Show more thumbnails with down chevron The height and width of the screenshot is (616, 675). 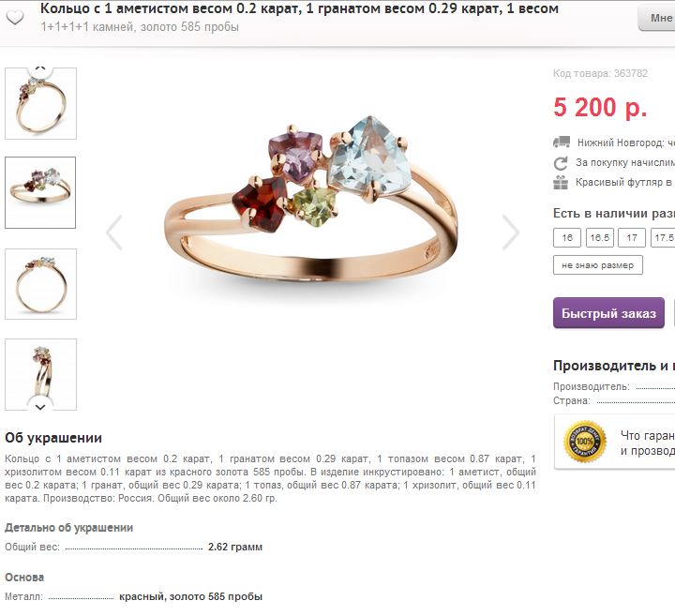(x=40, y=407)
